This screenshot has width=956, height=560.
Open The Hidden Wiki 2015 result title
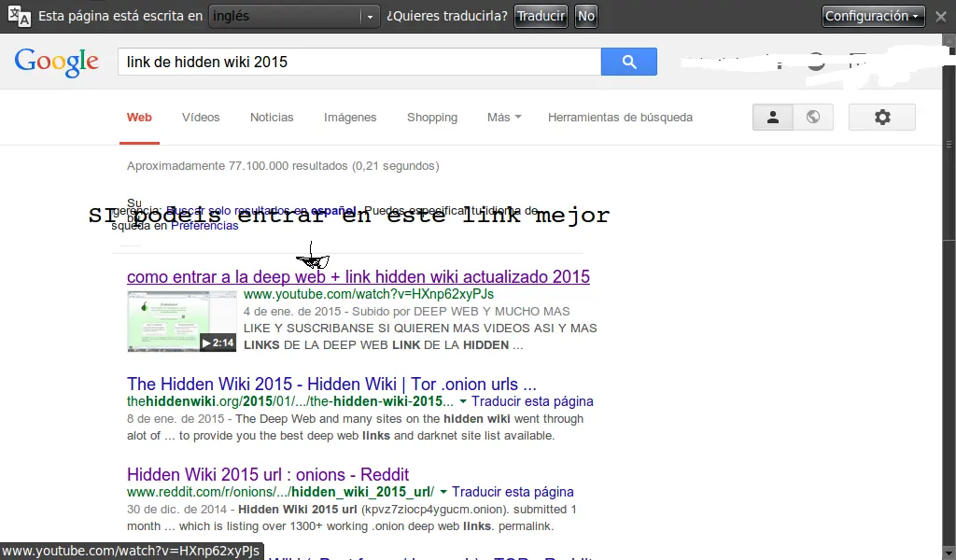coord(331,385)
